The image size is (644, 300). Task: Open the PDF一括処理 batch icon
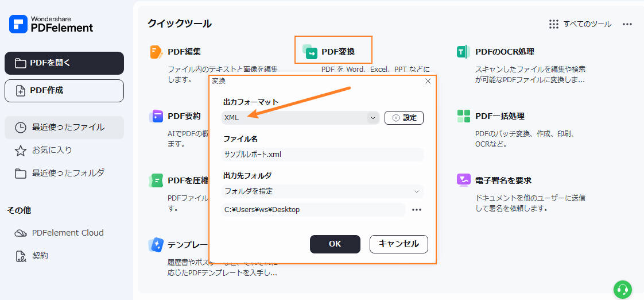(463, 116)
